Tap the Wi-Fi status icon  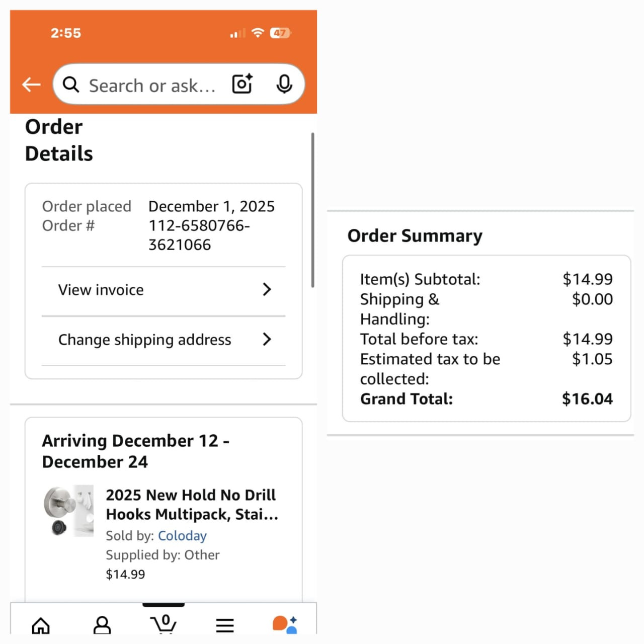pos(258,33)
